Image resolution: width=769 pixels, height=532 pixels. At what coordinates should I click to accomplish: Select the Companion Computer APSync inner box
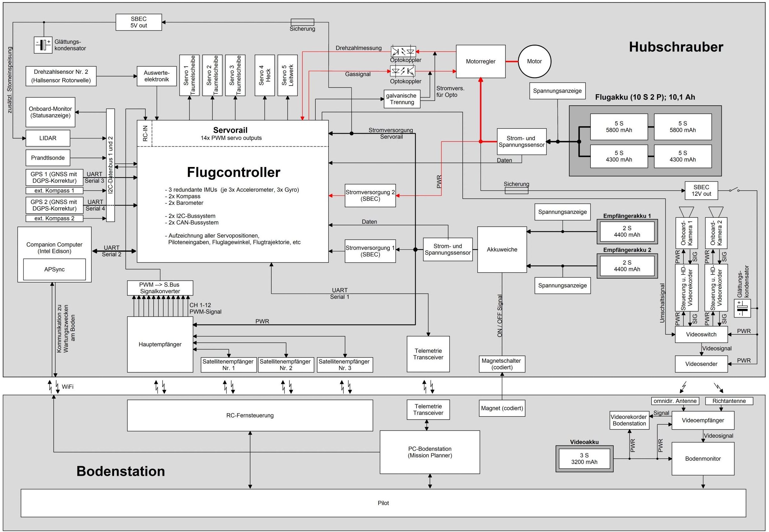tap(54, 269)
